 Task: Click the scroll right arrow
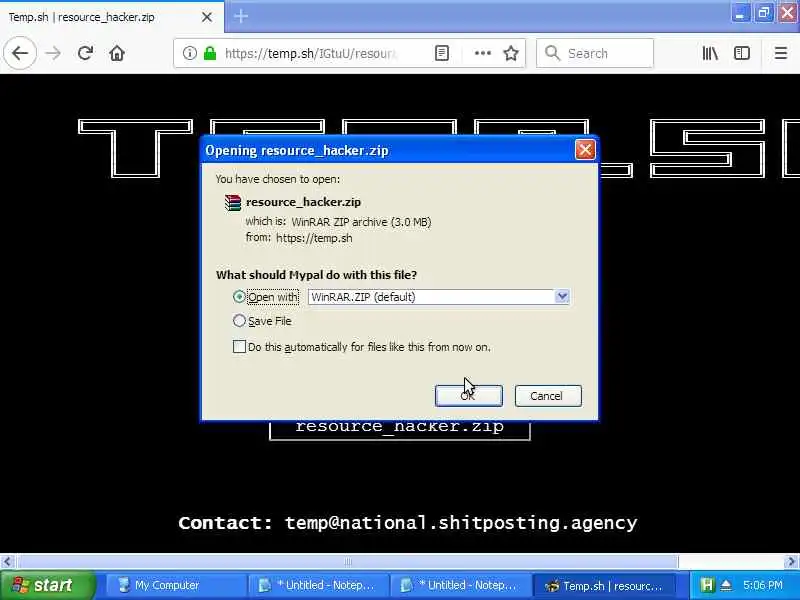791,562
